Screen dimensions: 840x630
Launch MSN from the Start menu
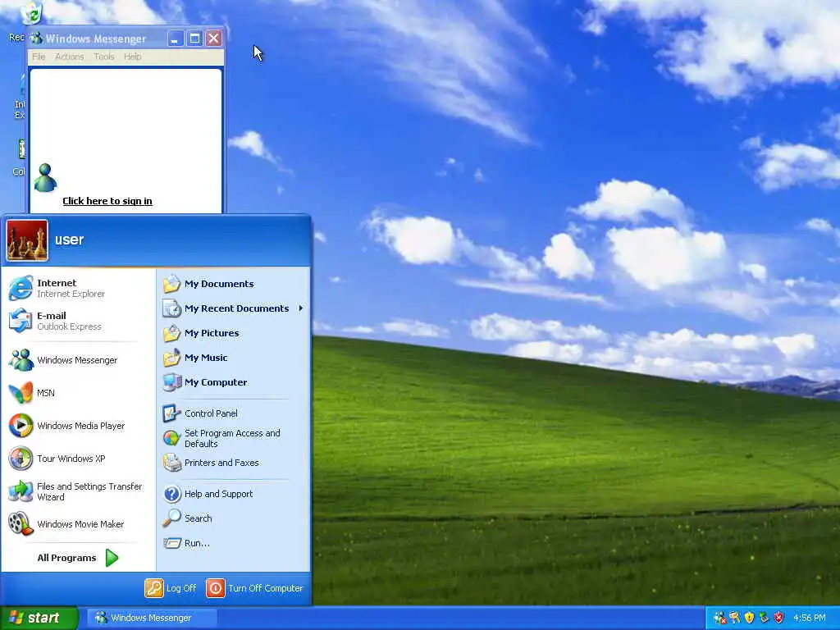(x=78, y=393)
